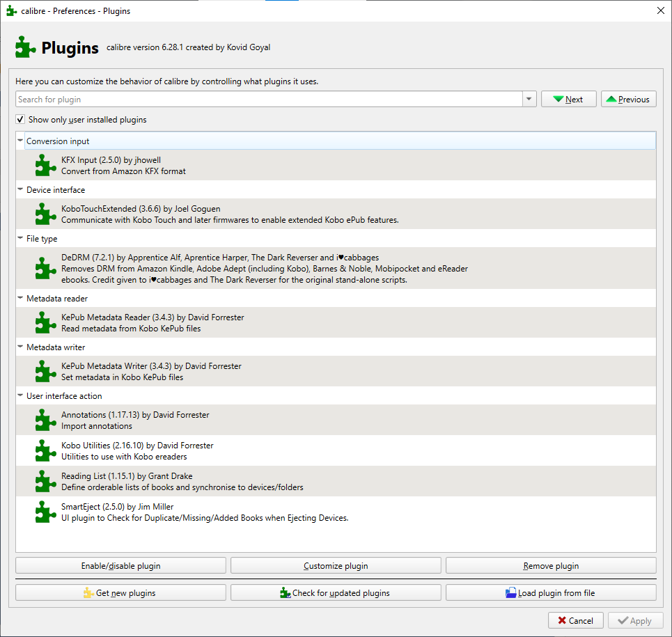Open Customize plugin
This screenshot has width=672, height=637.
point(336,565)
